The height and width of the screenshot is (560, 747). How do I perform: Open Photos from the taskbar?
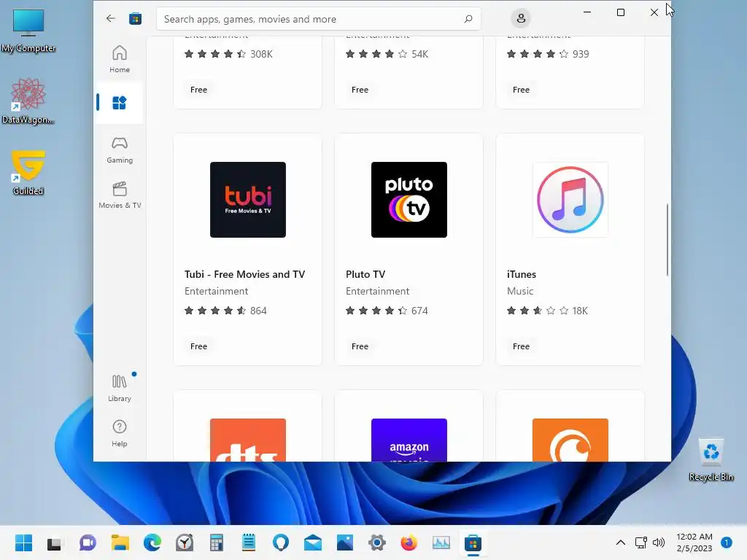[x=345, y=542]
